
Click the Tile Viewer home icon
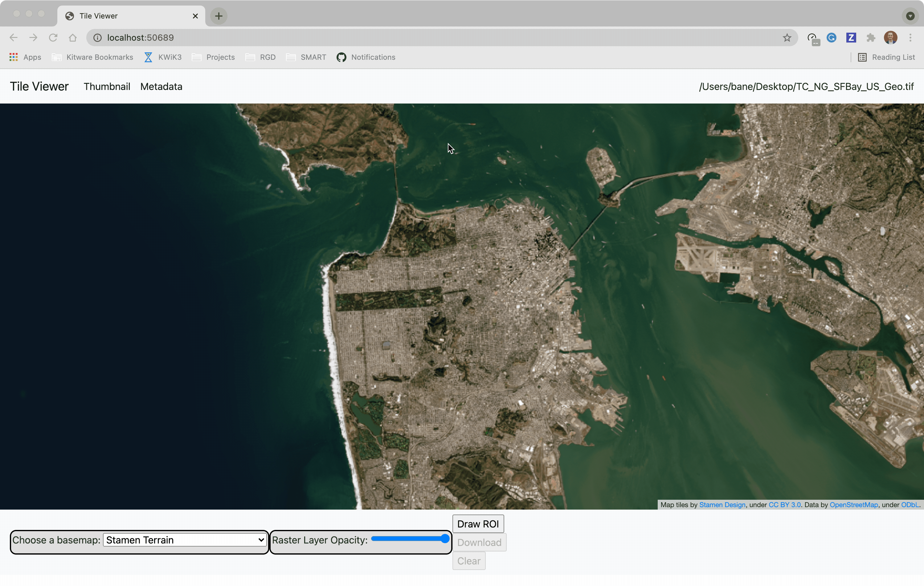[x=39, y=86]
